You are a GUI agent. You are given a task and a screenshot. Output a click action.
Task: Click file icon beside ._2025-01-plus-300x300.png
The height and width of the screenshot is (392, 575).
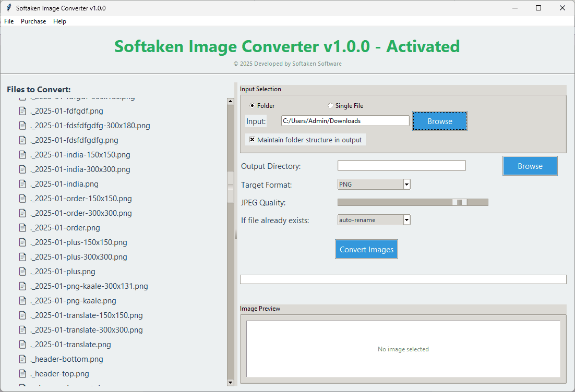[x=23, y=257]
